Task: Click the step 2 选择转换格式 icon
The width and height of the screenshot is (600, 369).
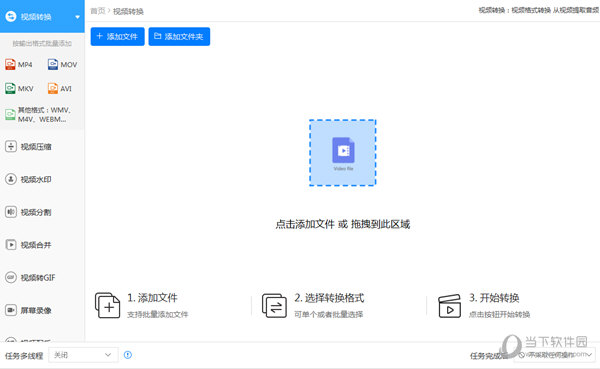Action: click(x=274, y=305)
